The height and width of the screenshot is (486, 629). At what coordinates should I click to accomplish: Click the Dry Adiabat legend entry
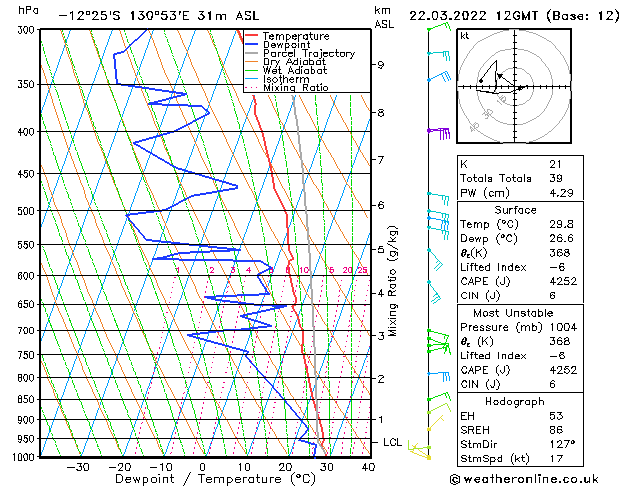(x=294, y=62)
